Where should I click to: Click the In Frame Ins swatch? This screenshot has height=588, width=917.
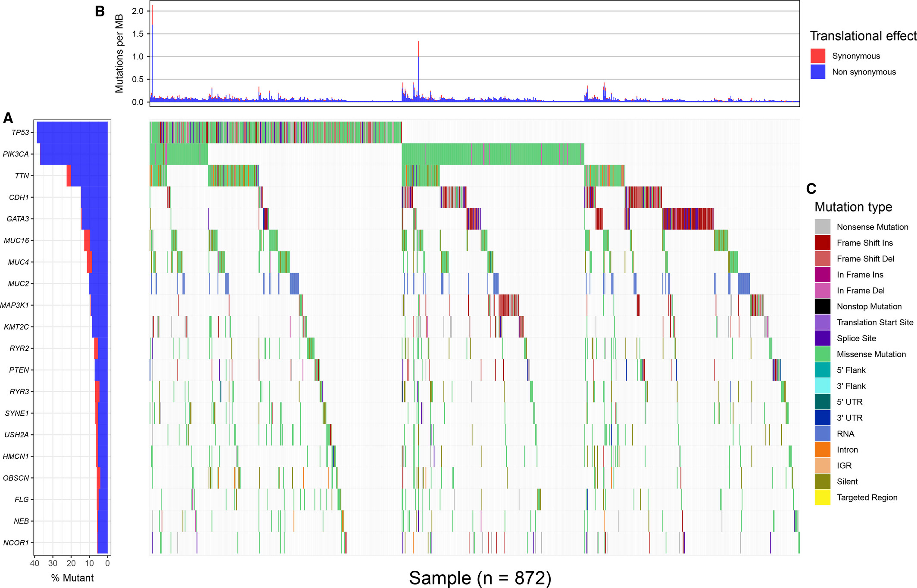[x=822, y=275]
